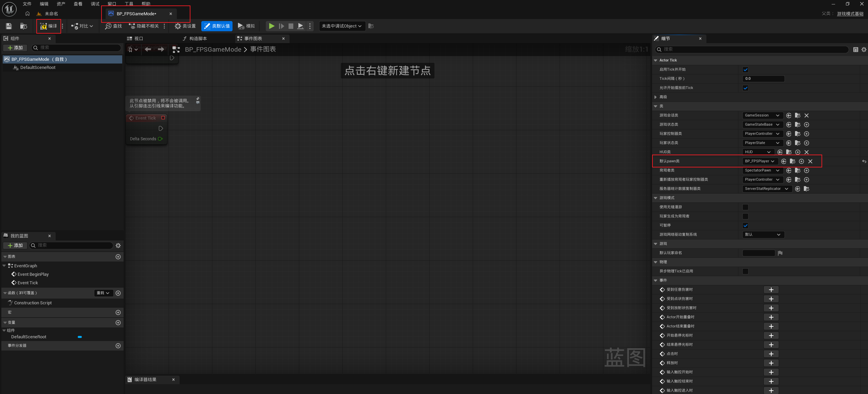Add event dispatcher with plus in 事件分发器

(x=118, y=346)
